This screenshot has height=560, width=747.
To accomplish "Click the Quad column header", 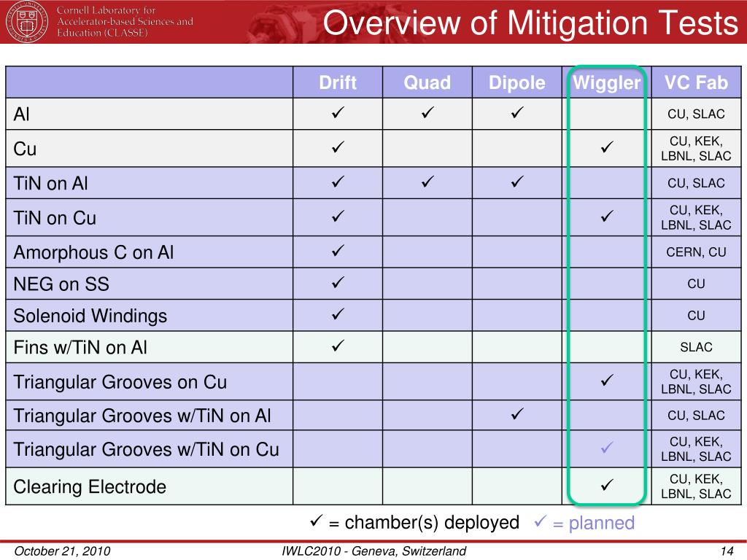I will click(x=427, y=82).
